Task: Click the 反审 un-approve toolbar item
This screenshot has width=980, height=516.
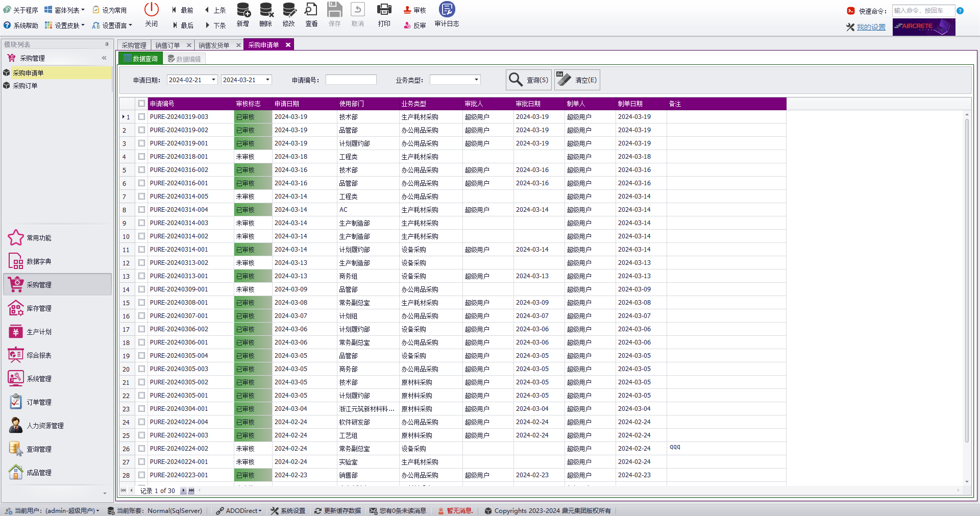Action: (414, 26)
